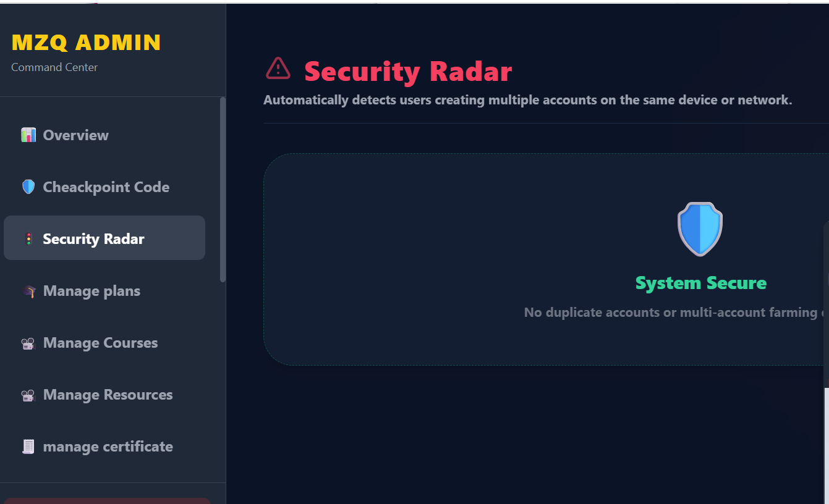Click the large shield above System Secure
This screenshot has width=829, height=504.
(x=700, y=229)
